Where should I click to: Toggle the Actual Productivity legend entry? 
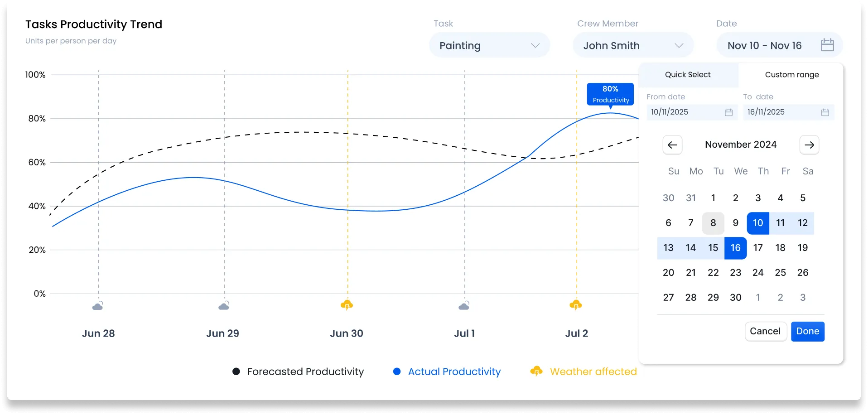point(446,372)
